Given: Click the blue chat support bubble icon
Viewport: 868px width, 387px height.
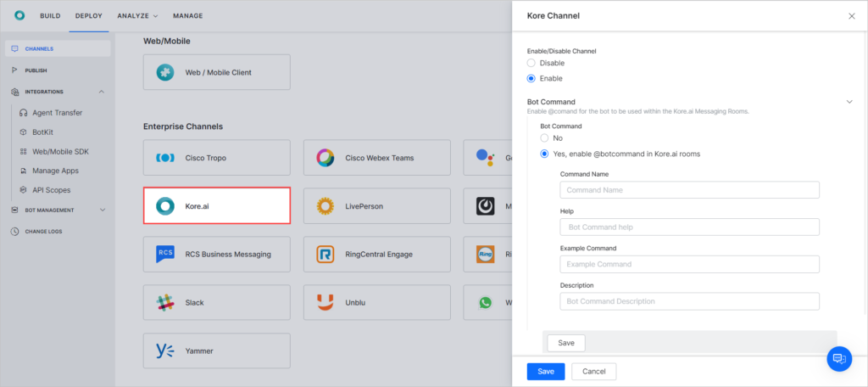Looking at the screenshot, I should coord(839,359).
